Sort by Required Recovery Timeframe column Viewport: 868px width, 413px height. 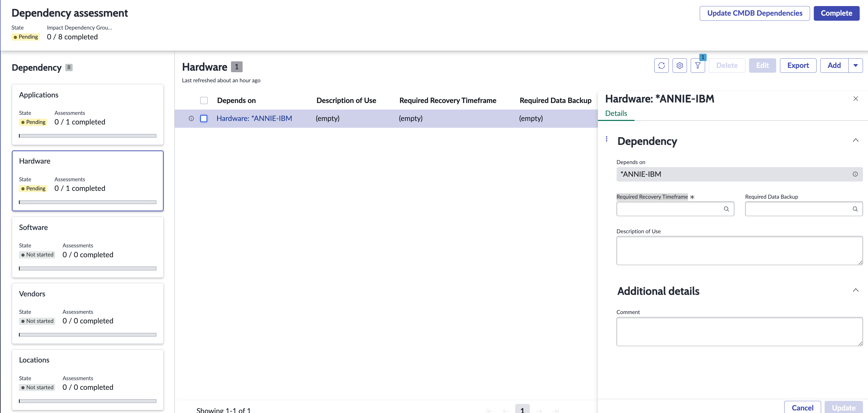point(447,100)
